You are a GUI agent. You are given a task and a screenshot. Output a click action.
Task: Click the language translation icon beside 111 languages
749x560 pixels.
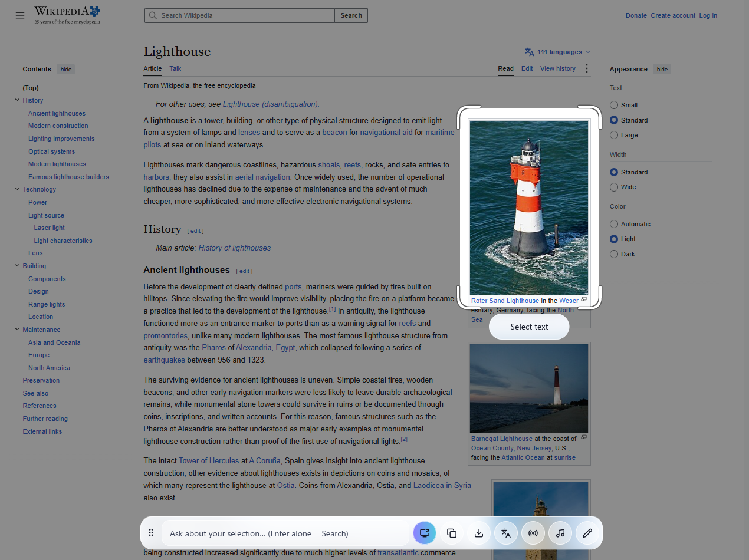[x=529, y=52]
